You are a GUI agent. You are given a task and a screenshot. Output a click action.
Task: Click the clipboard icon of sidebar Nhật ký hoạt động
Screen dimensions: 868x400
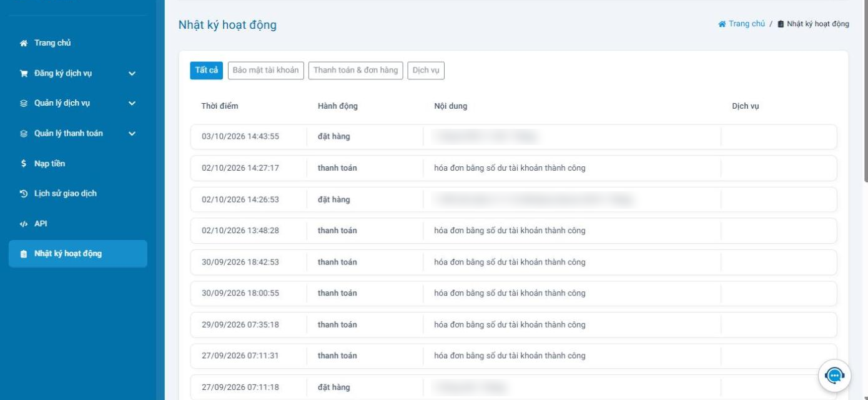point(24,254)
